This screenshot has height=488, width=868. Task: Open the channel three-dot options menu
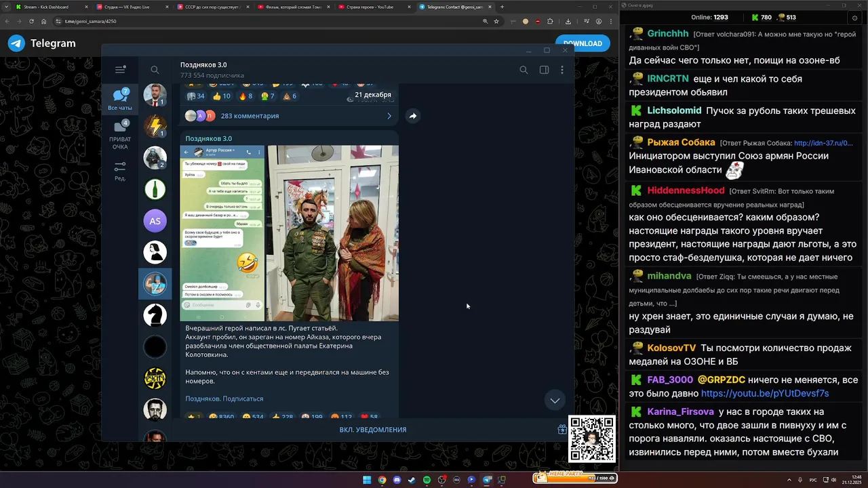(561, 70)
